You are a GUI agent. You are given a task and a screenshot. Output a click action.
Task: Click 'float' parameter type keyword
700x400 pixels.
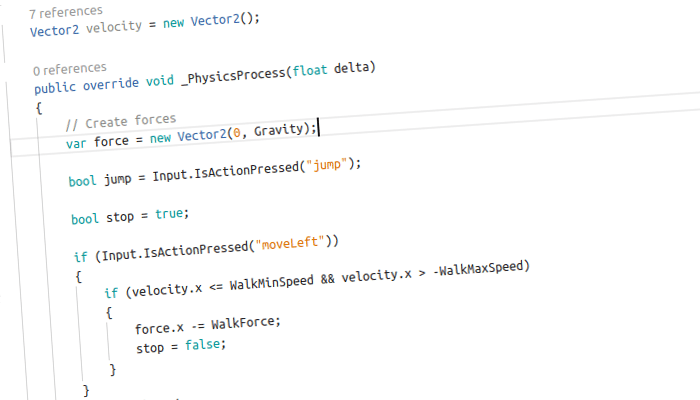point(309,70)
